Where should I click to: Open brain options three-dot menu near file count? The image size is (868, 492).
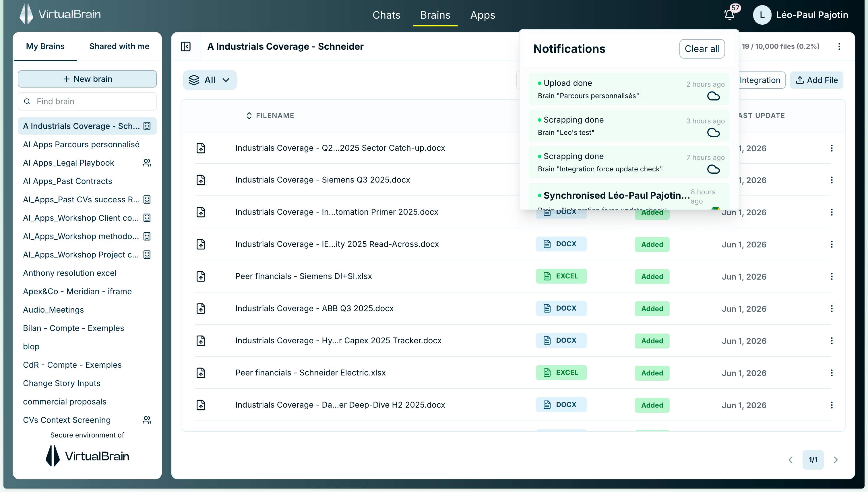pos(839,47)
